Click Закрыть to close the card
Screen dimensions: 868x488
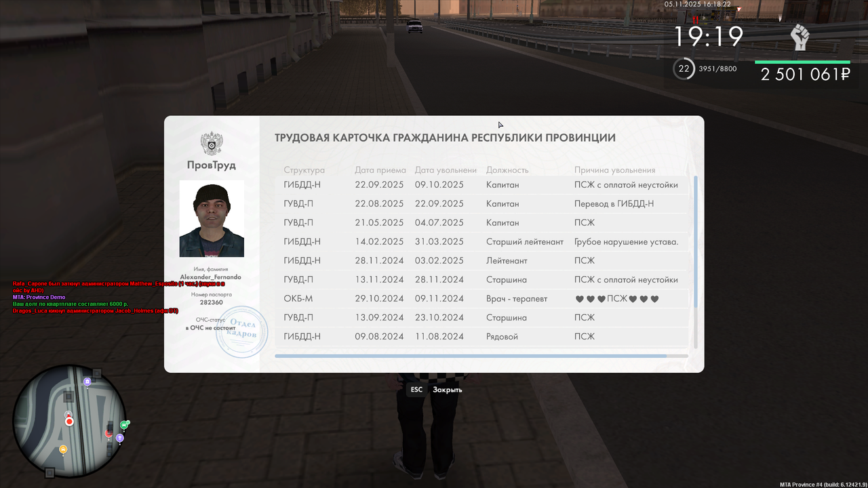coord(448,390)
